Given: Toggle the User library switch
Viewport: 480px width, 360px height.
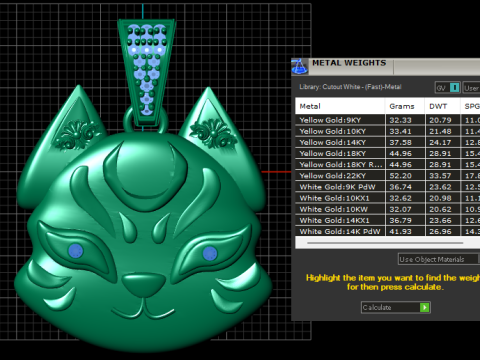Looking at the screenshot, I should 472,88.
